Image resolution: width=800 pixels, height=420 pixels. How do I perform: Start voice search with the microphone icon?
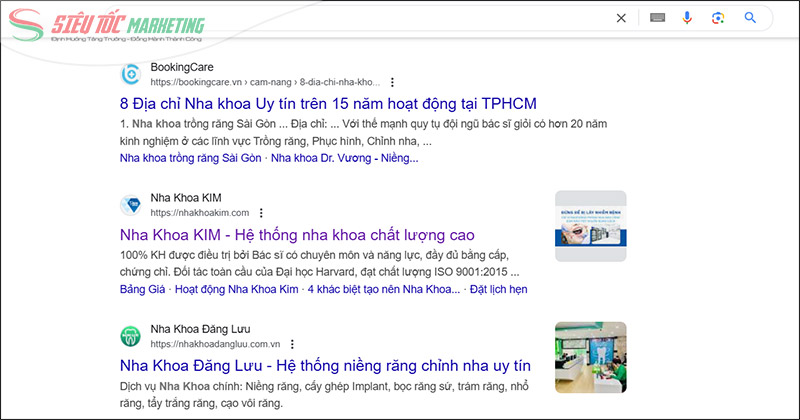tap(687, 18)
